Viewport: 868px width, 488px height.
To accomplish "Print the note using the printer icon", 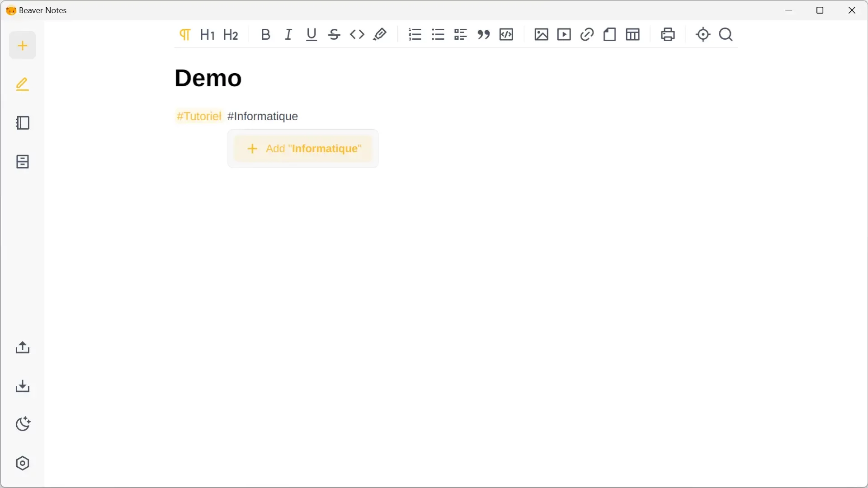I will coord(668,35).
